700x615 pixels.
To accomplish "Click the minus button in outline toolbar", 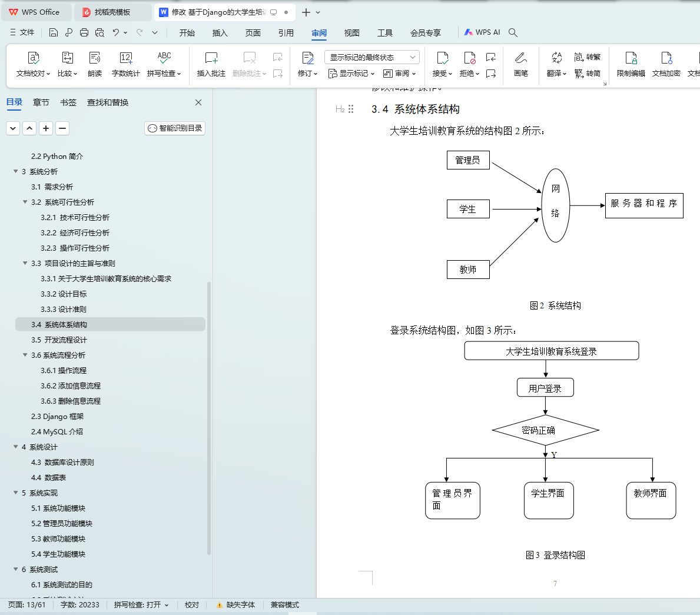I will click(x=62, y=128).
